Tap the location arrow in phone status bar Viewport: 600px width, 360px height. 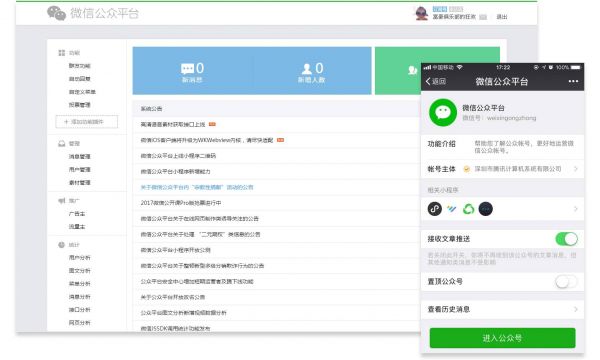pyautogui.click(x=544, y=67)
